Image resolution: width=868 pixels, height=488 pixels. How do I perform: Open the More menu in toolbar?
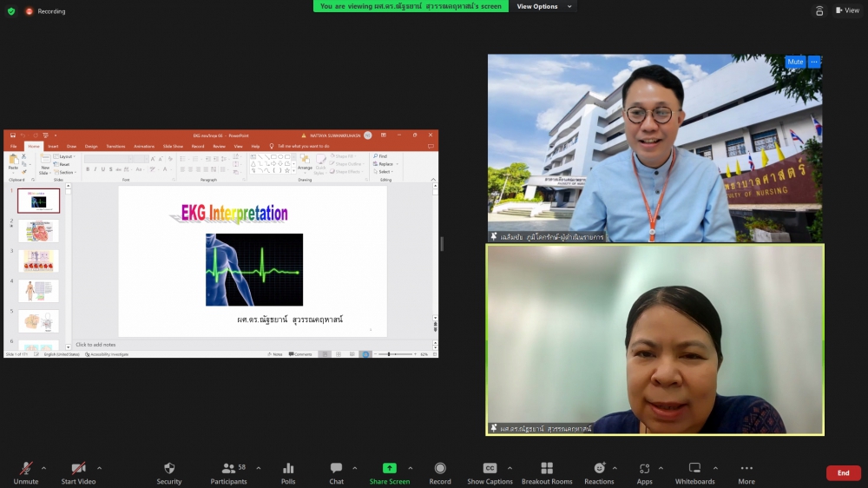tap(746, 469)
